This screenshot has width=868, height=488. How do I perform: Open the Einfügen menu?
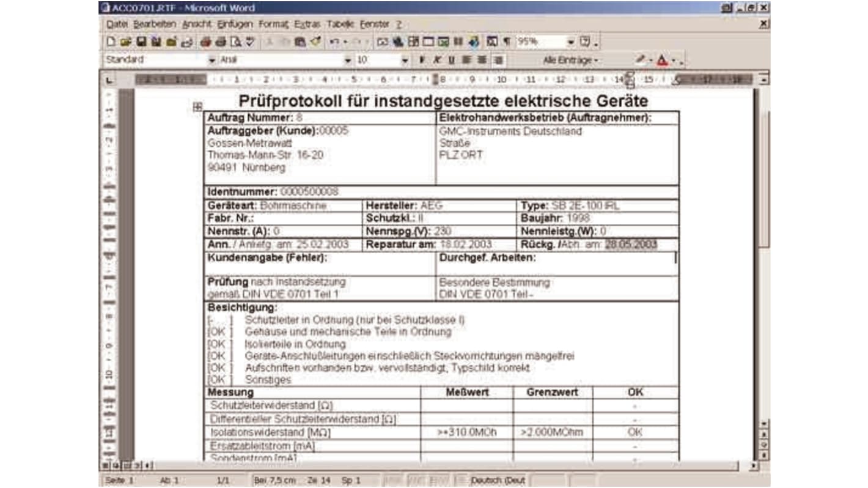[234, 24]
